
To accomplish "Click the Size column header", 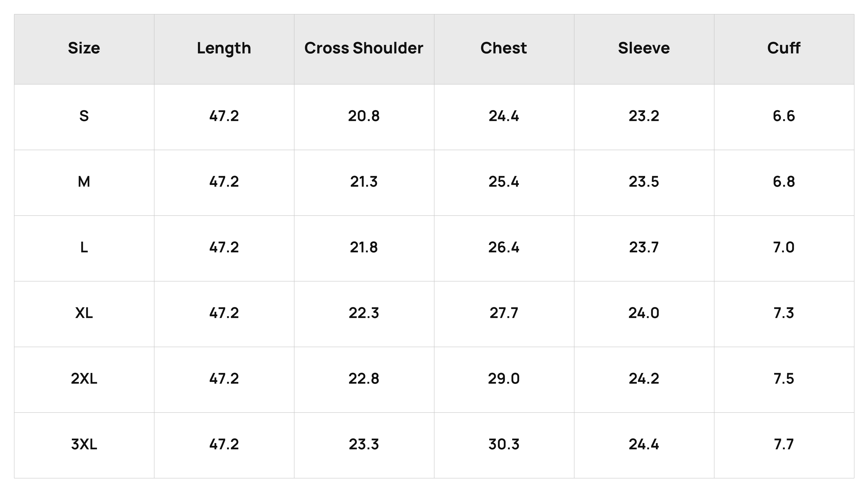I will click(x=84, y=48).
